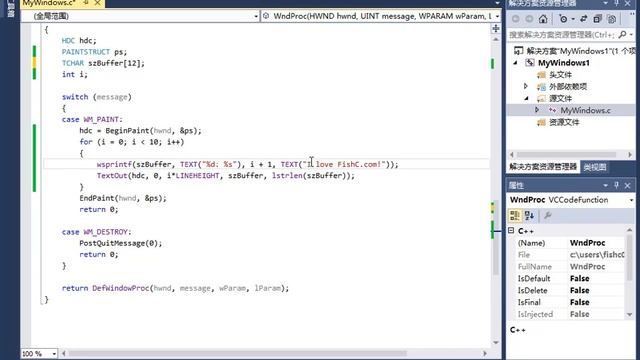Image resolution: width=640 pixels, height=360 pixels.
Task: Click the editor horizontal scrollbar left arrow
Action: tap(63, 353)
